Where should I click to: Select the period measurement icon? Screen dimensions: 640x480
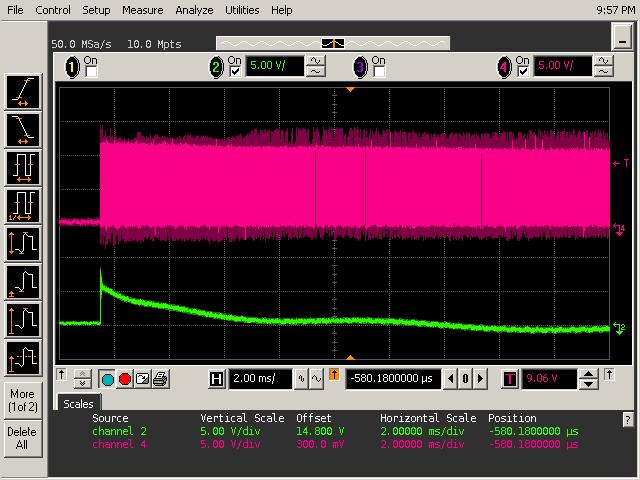(23, 168)
